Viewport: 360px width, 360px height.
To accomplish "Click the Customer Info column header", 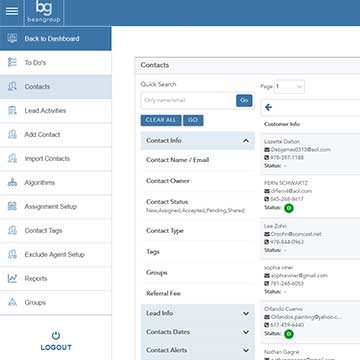I will coord(282,124).
